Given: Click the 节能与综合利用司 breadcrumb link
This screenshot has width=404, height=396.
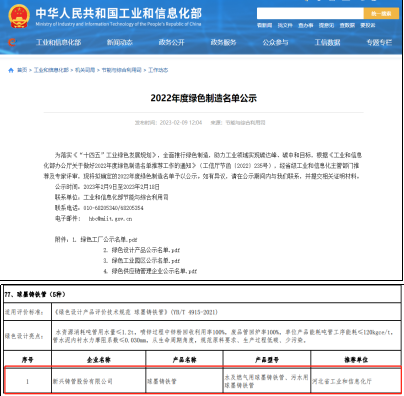Looking at the screenshot, I should pos(122,70).
